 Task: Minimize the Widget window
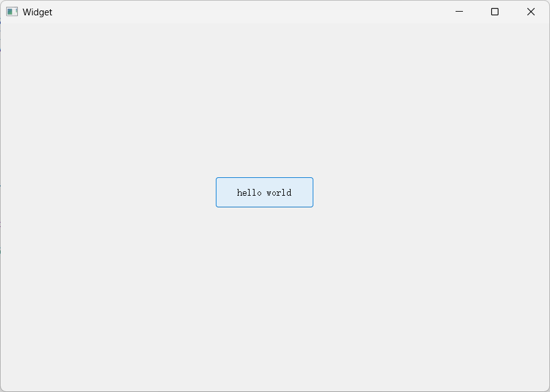(x=459, y=12)
